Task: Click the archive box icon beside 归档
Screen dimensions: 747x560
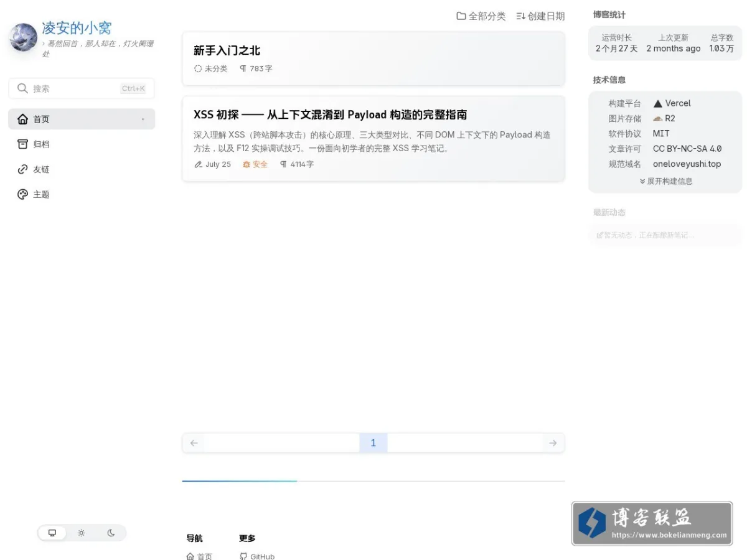Action: 22,144
